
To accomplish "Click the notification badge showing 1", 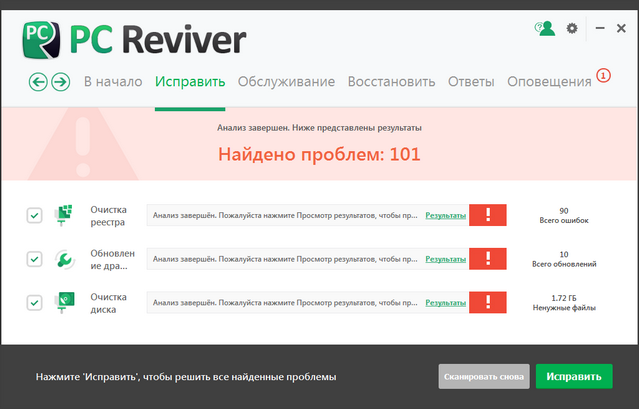I will [x=603, y=75].
